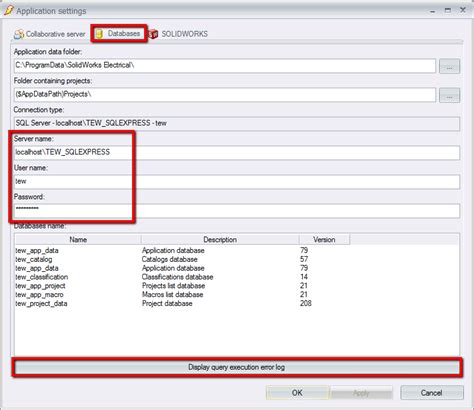Click the Application settings title bar icon
Viewport: 474px width, 410px height.
[8, 10]
